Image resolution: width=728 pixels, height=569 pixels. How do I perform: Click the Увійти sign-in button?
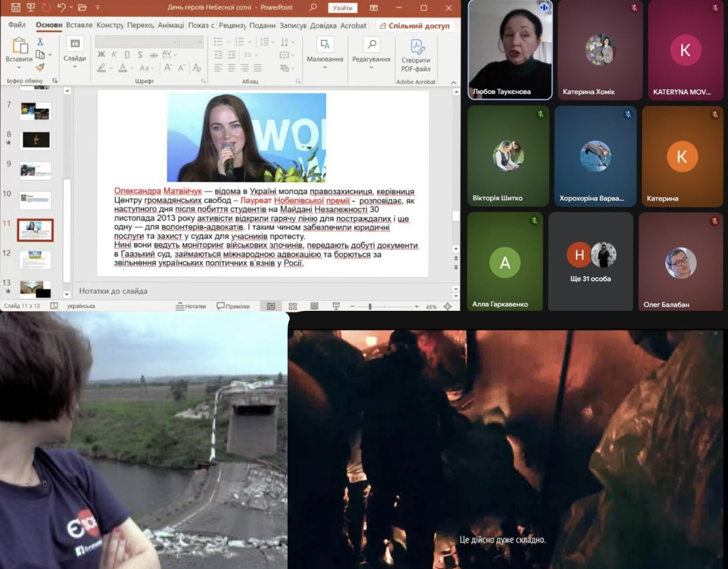pos(342,8)
